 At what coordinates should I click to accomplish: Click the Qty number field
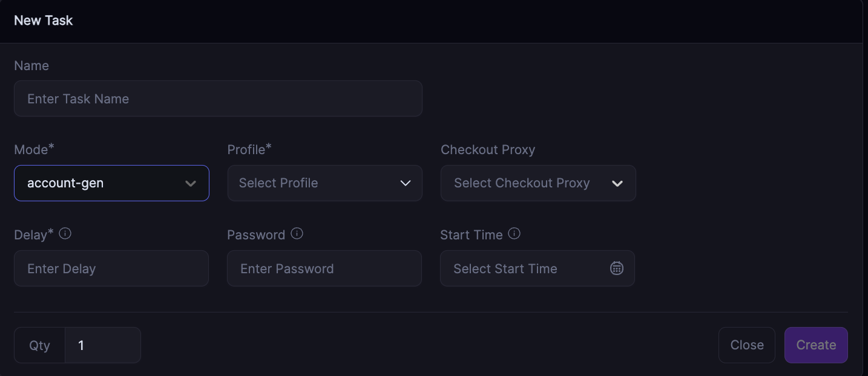click(x=102, y=345)
